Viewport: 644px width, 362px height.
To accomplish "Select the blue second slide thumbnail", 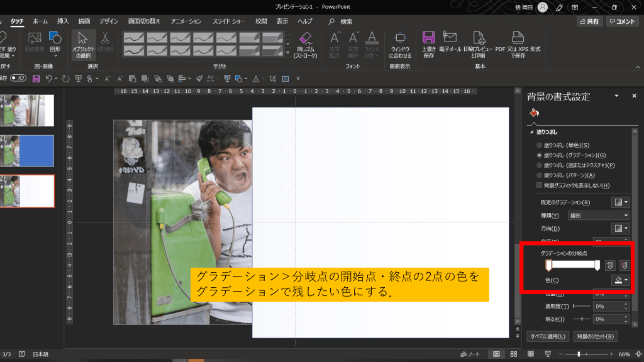I will 28,151.
